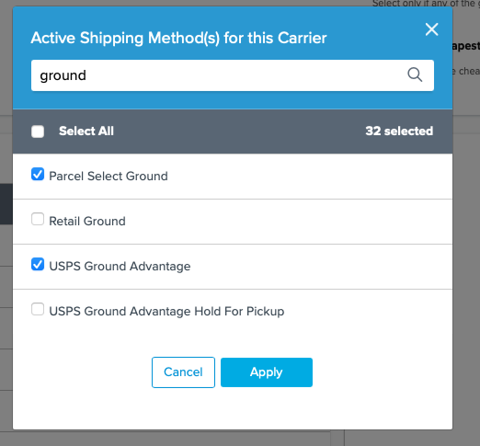Apply the selected shipping methods
This screenshot has height=446, width=480.
[x=267, y=372]
